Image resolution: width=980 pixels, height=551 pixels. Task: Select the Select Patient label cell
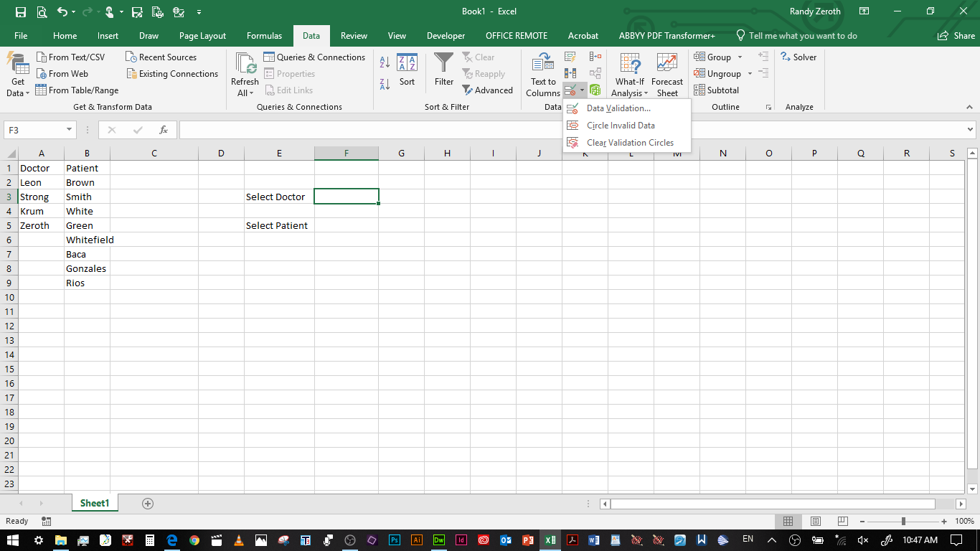tap(279, 225)
